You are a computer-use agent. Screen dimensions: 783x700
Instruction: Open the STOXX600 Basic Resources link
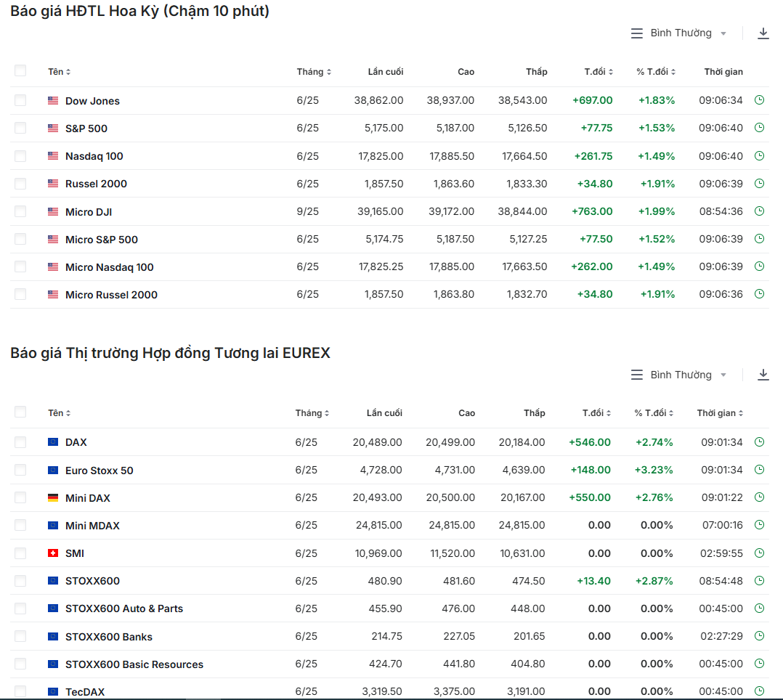(x=134, y=664)
